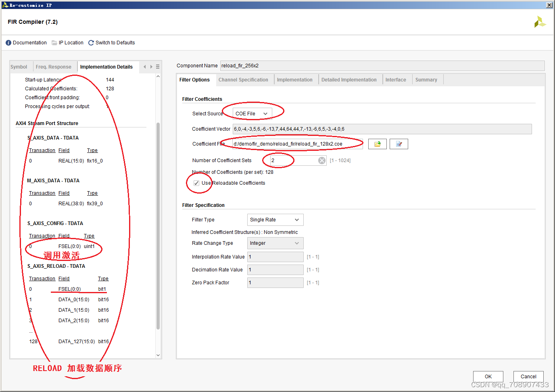
Task: Open the tab list menu icon
Action: [x=158, y=67]
